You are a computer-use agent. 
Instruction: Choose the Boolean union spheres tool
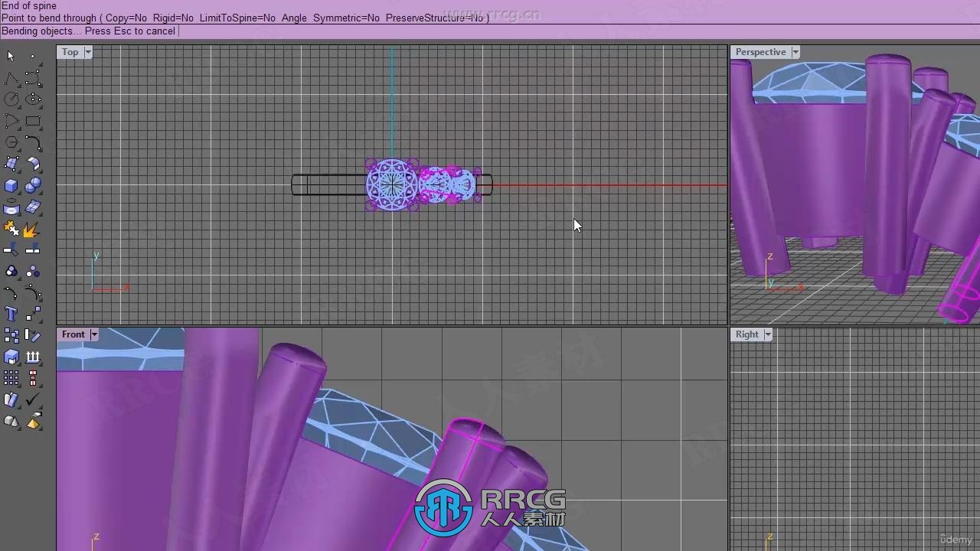pos(33,185)
